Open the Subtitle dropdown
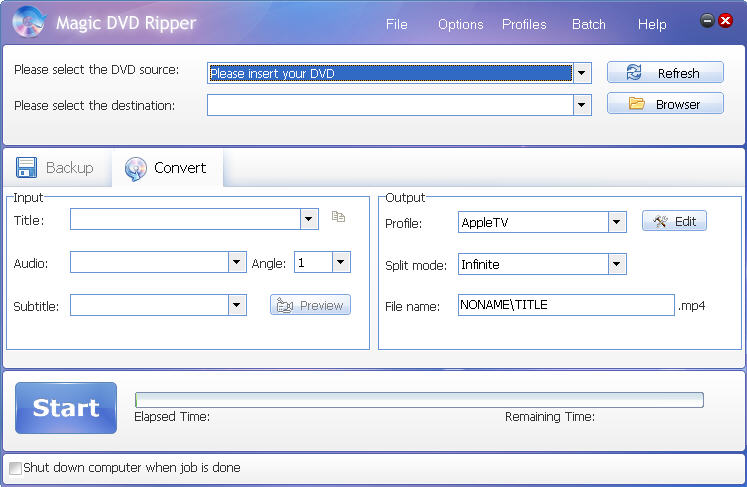This screenshot has height=487, width=747. 237,305
